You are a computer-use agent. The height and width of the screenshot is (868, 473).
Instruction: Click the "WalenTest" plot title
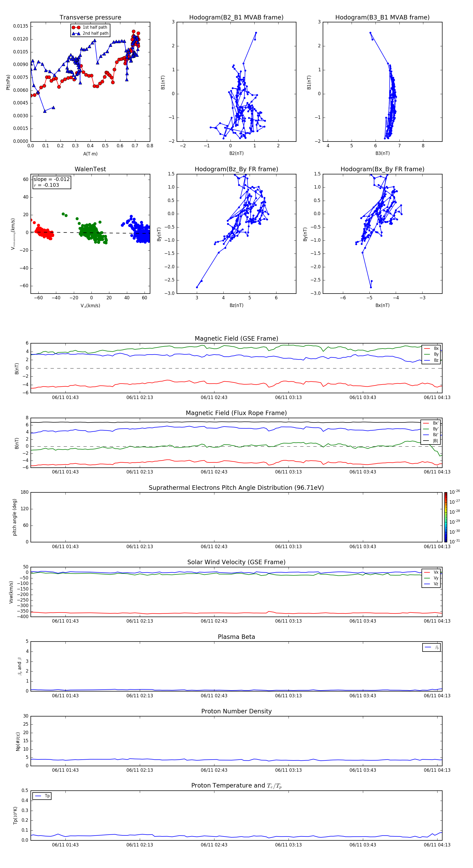(90, 169)
